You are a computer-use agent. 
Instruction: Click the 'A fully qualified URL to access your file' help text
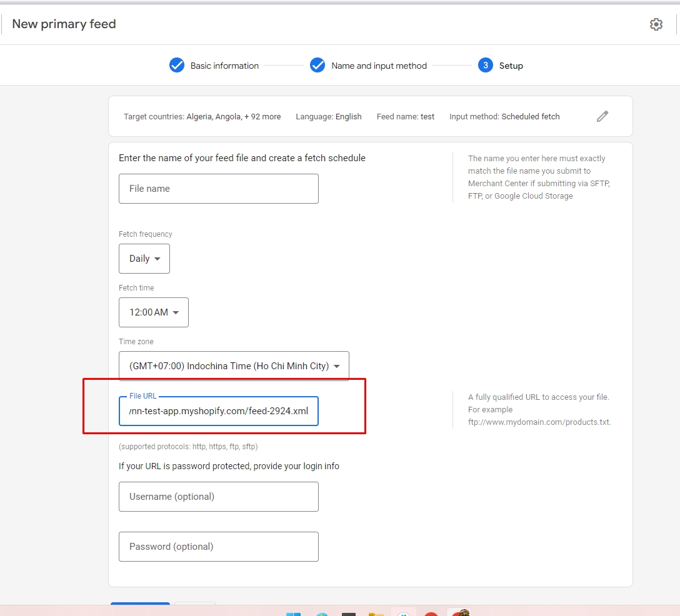click(x=539, y=409)
